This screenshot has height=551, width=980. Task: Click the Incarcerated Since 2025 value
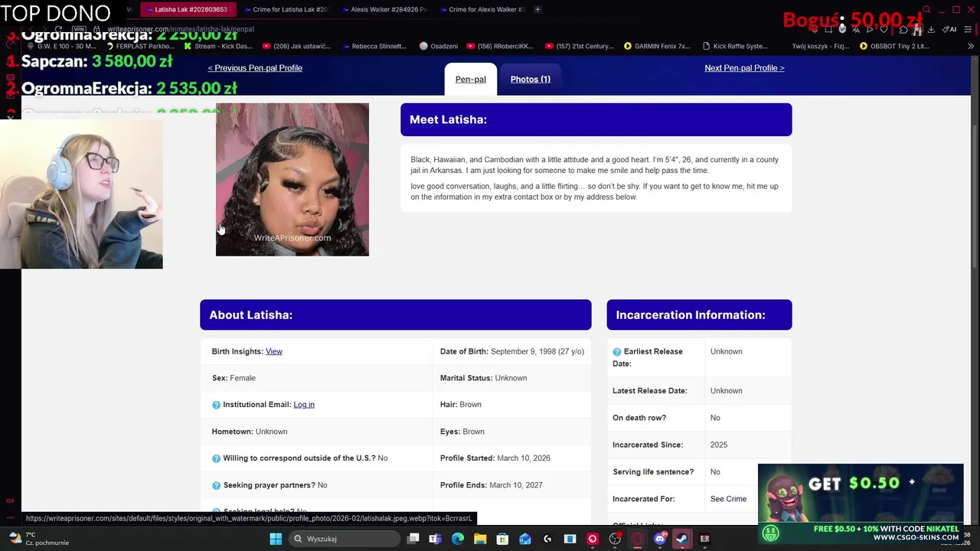tap(719, 445)
